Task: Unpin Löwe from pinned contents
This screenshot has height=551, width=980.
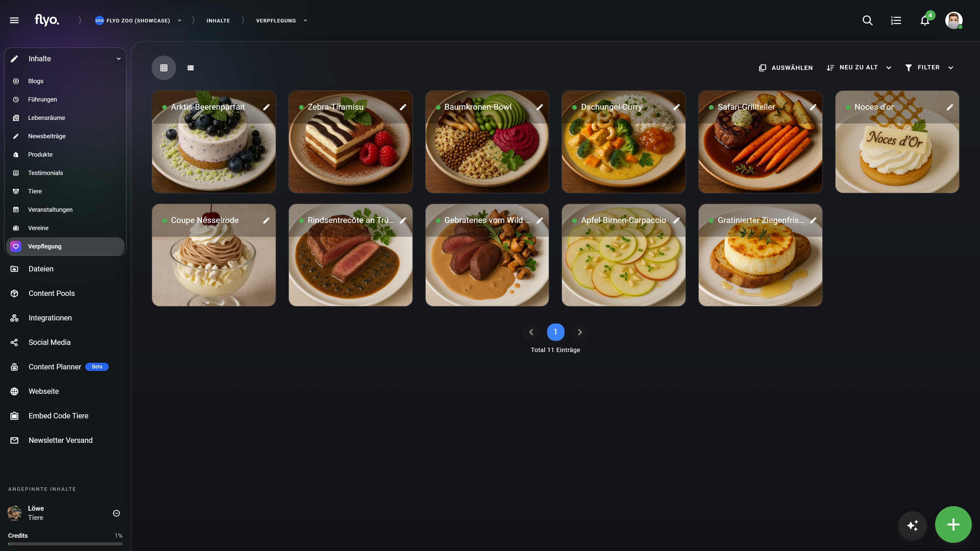Action: (x=116, y=513)
